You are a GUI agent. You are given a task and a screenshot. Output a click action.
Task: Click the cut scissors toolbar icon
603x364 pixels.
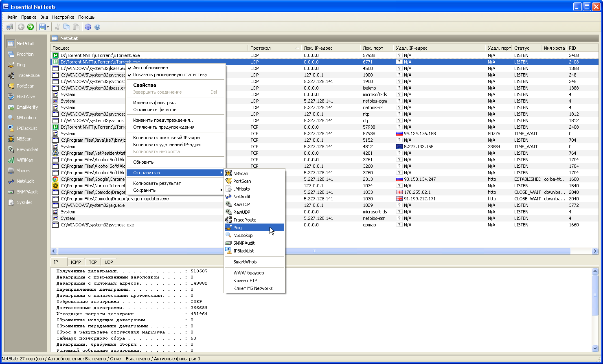(57, 27)
